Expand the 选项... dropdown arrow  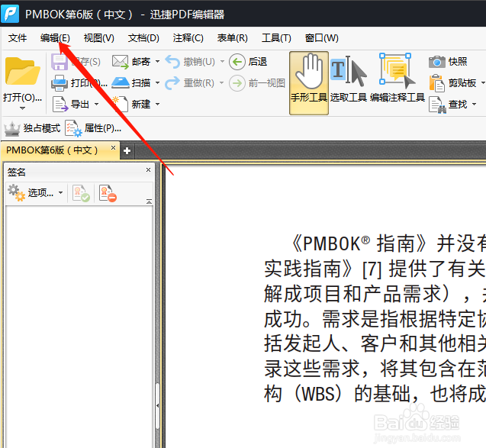coord(61,192)
